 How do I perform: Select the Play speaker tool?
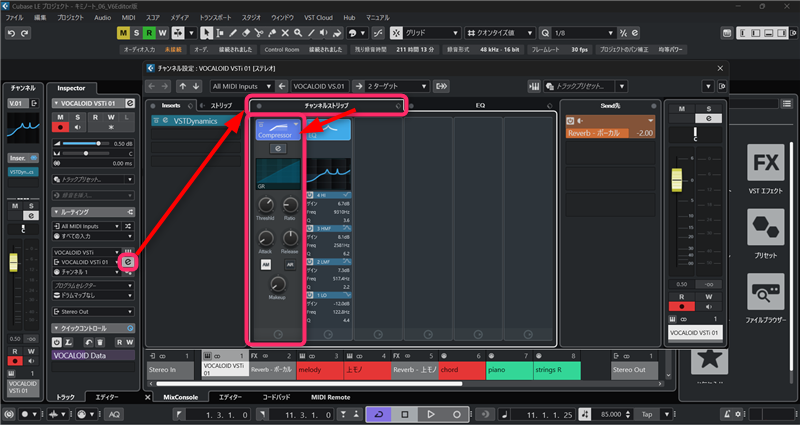(x=324, y=33)
